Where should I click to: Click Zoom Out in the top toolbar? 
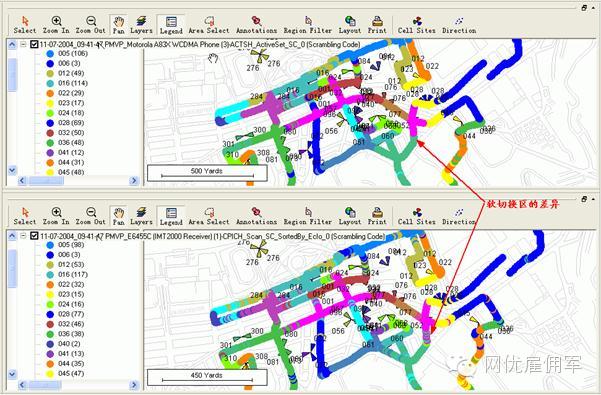point(90,25)
